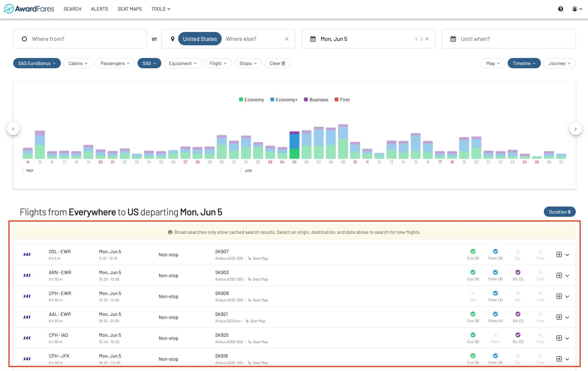Toggle Economy+ series in chart legend

click(x=284, y=100)
